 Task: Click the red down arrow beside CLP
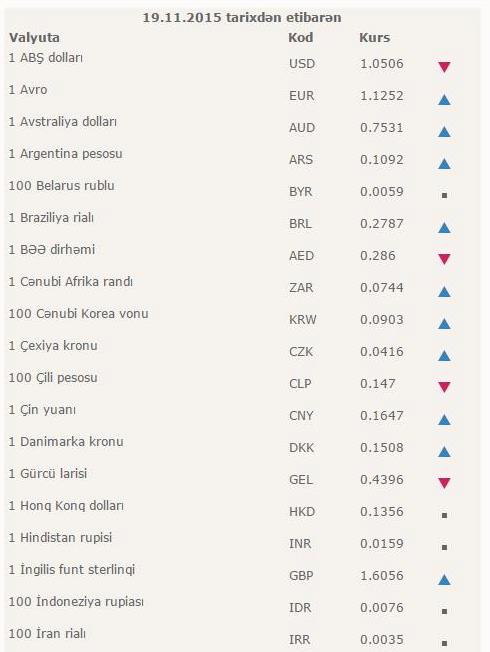[x=444, y=387]
